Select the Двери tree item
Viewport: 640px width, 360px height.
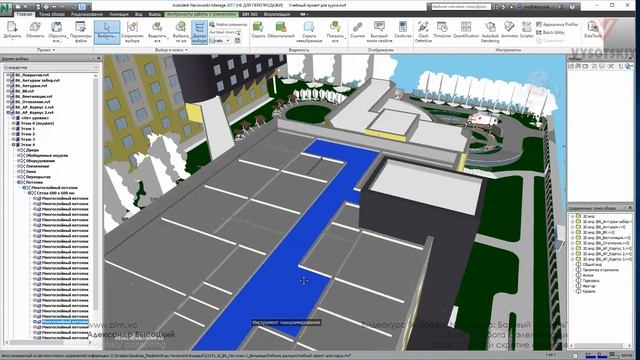click(32, 150)
